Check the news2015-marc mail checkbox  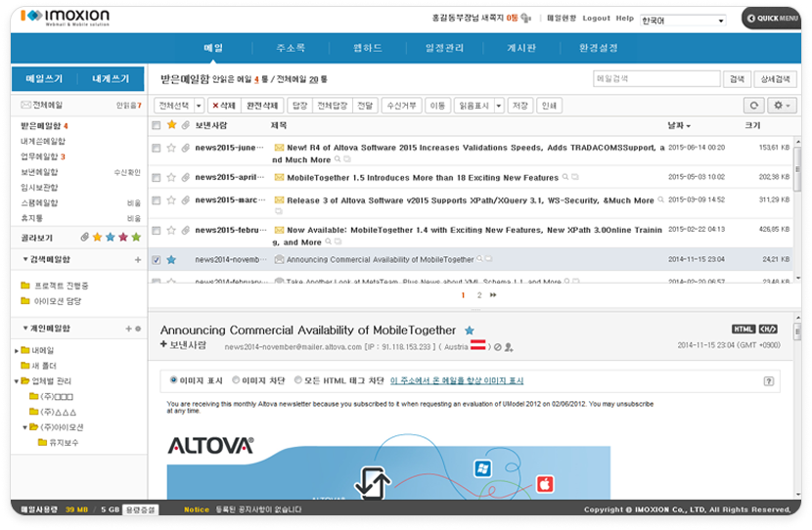coord(156,200)
